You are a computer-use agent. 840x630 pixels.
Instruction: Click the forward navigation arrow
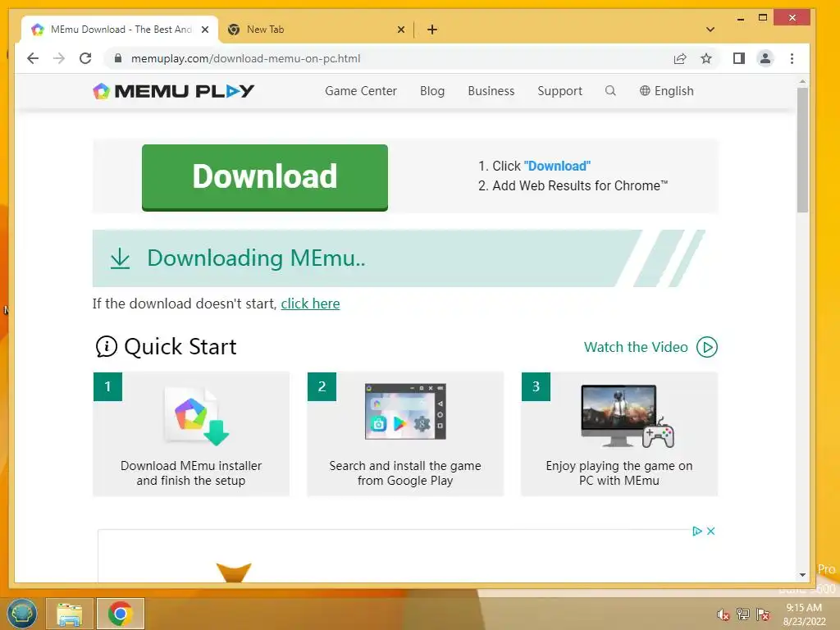pyautogui.click(x=59, y=58)
